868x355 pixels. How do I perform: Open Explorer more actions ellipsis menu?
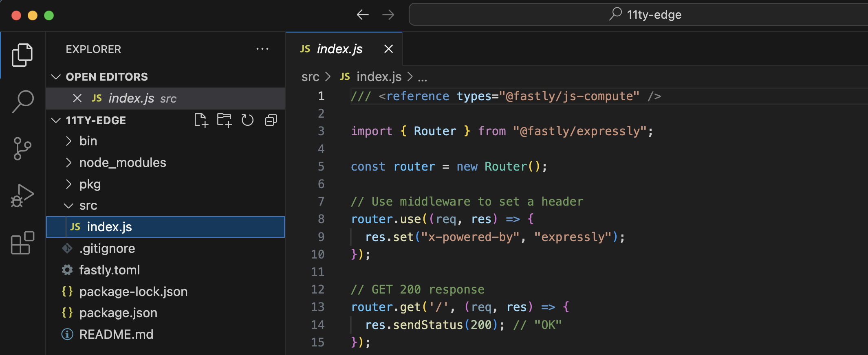pyautogui.click(x=262, y=49)
